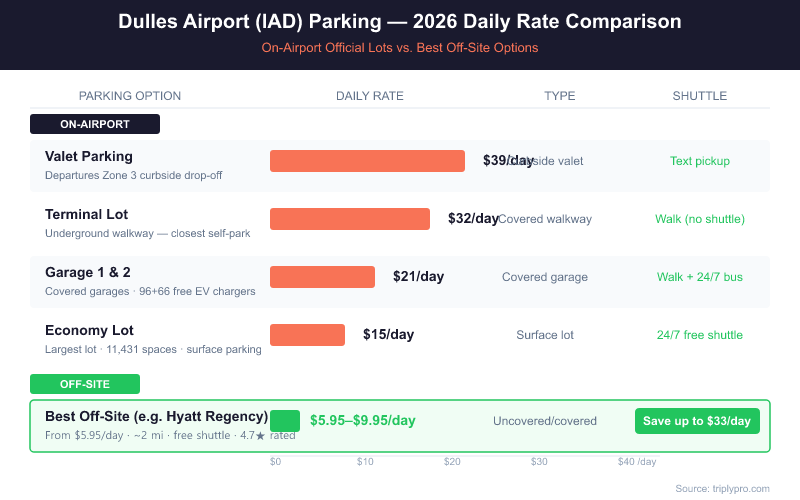Open the triplypro.com source link
Viewport: 800px width, 500px height.
tap(722, 488)
